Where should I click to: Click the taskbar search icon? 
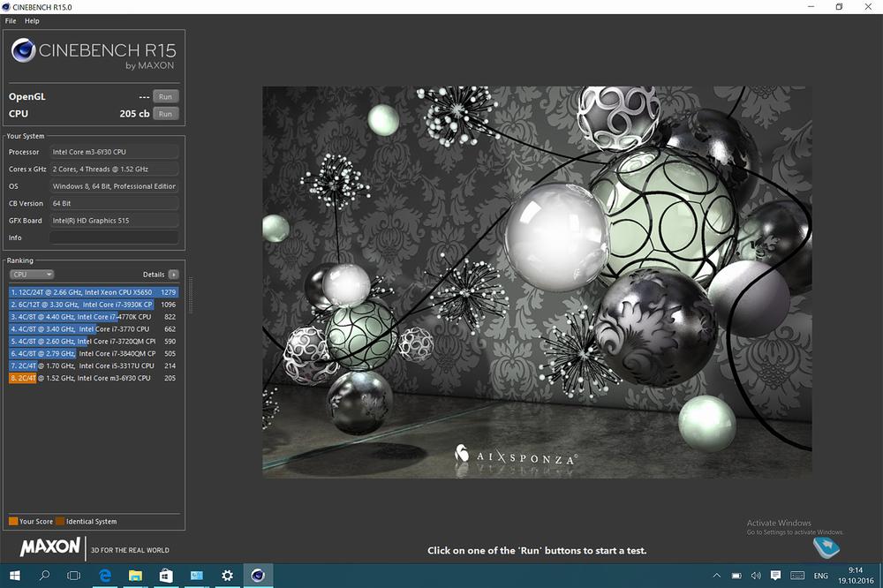coord(45,576)
